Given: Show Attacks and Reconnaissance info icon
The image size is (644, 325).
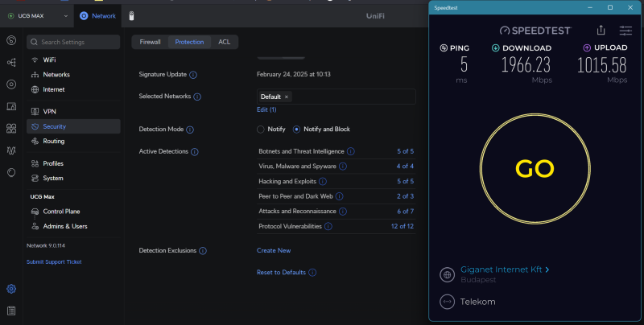Looking at the screenshot, I should 343,212.
